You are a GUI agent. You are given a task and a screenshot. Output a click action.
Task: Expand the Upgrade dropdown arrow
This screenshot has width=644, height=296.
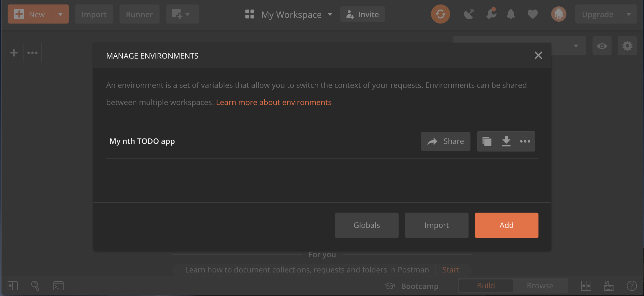coord(628,14)
